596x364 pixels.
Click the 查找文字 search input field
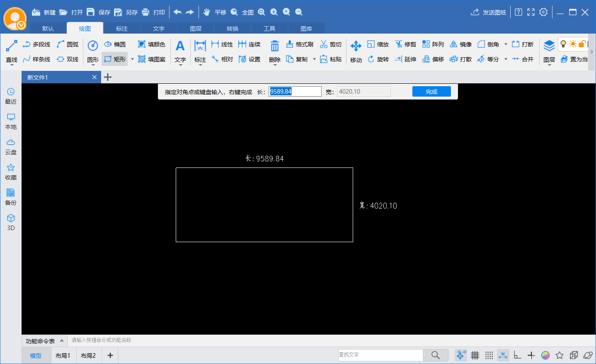(x=380, y=355)
